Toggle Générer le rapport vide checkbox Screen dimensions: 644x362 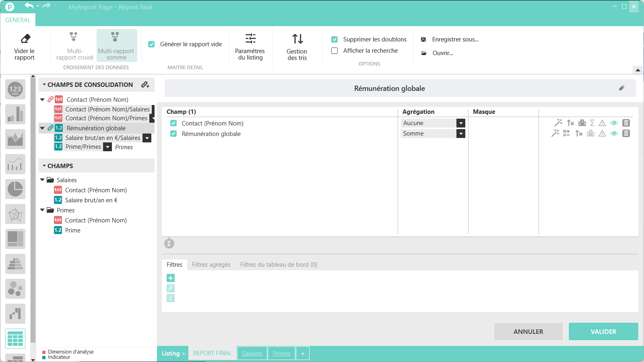tap(151, 44)
